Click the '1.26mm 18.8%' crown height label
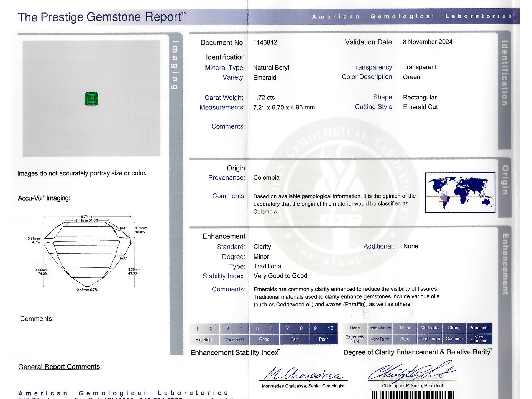 click(x=141, y=230)
